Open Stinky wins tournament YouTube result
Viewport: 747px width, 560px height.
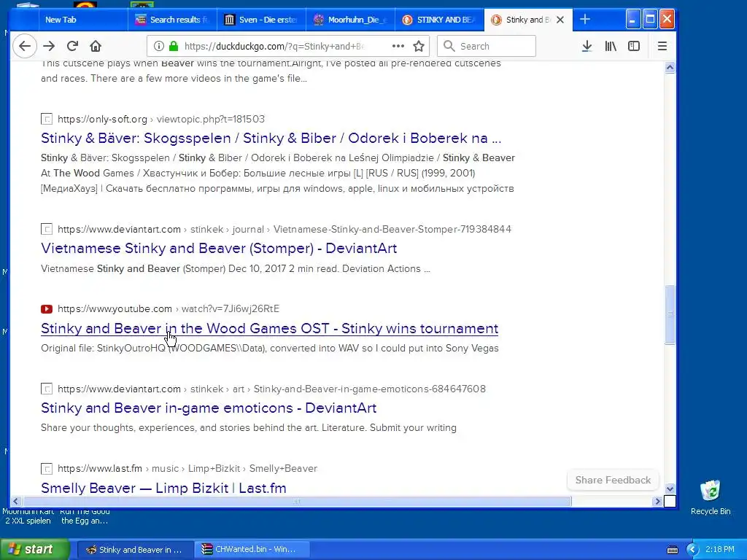(270, 329)
